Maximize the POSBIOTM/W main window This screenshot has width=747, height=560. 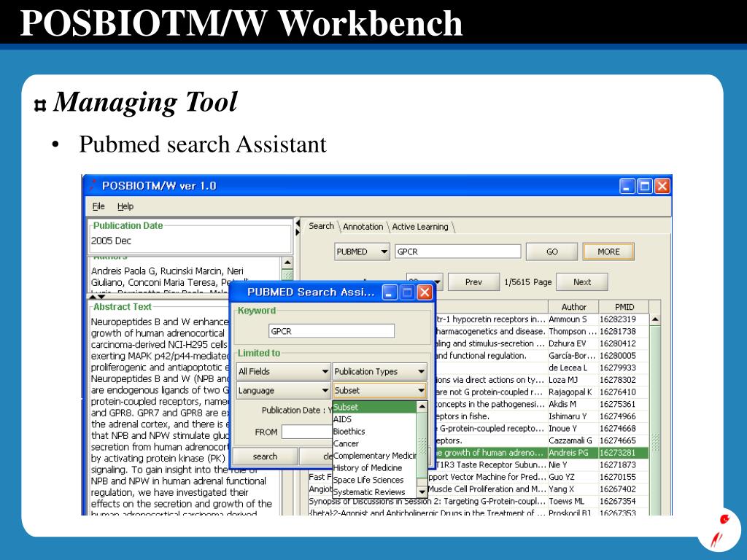click(x=645, y=186)
